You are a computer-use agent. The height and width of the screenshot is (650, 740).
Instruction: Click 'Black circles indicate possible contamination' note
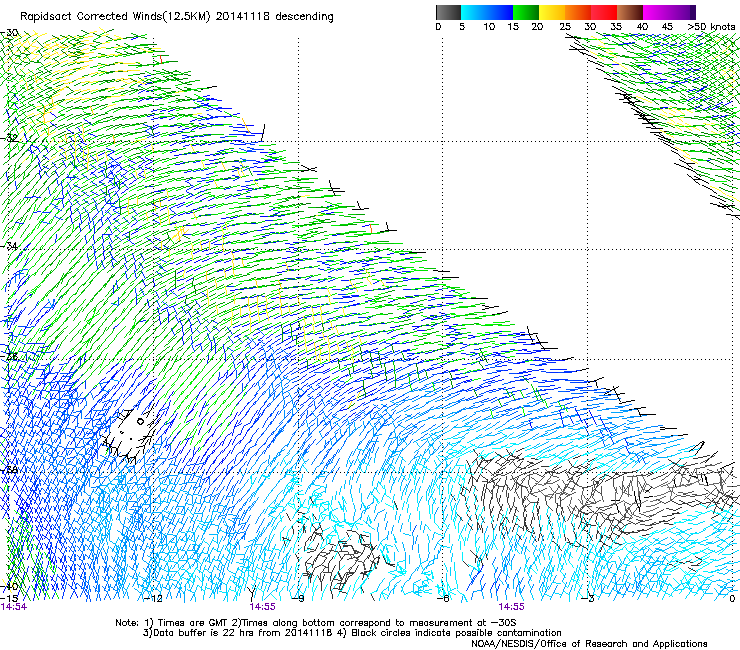click(449, 633)
